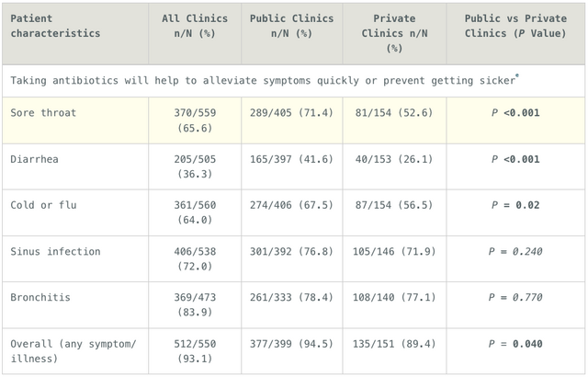This screenshot has height=377, width=588.
Task: Select the 'P = 0.02' value cell
Action: 515,205
